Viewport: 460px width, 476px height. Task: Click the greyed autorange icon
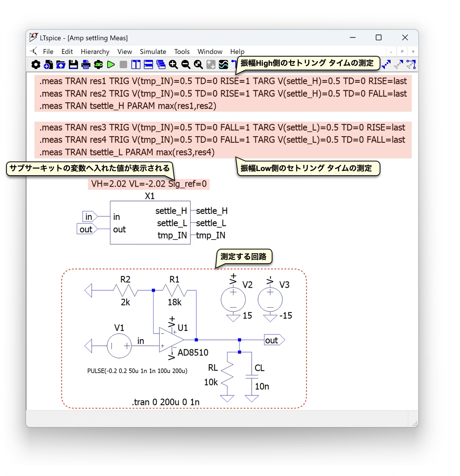pyautogui.click(x=211, y=65)
